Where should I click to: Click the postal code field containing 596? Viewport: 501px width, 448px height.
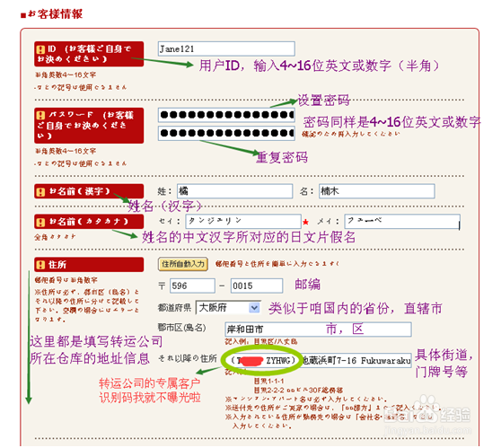192,285
